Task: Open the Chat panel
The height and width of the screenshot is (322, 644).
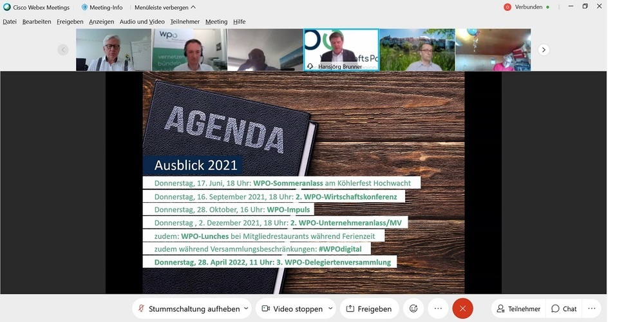Action: tap(564, 308)
